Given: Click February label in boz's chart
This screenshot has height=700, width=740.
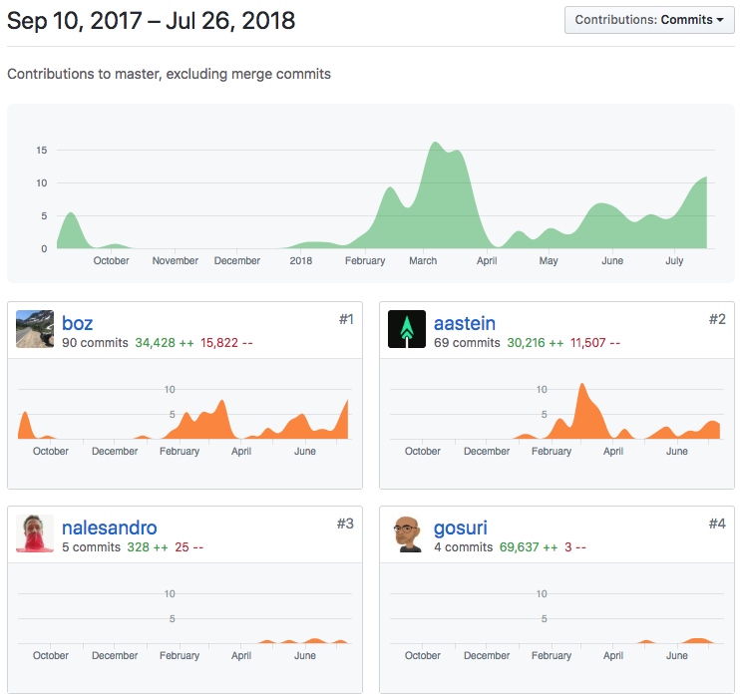Looking at the screenshot, I should [180, 452].
